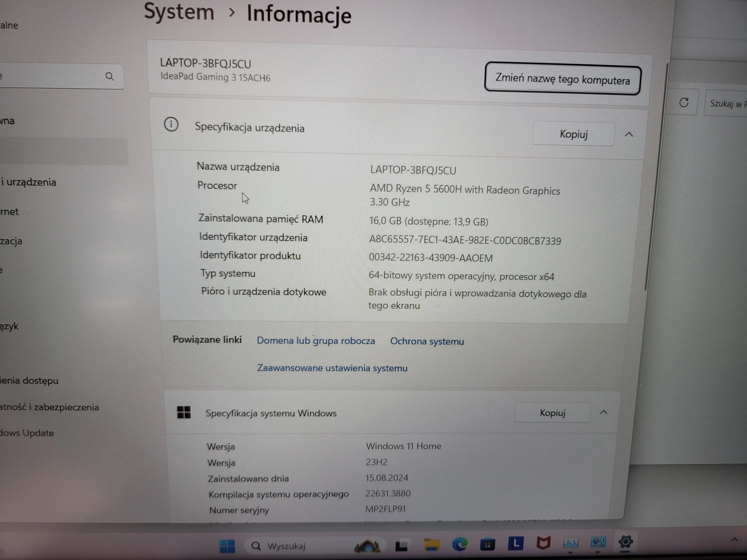Go back to System in breadcrumb
Screen dimensions: 747x560
tap(179, 12)
